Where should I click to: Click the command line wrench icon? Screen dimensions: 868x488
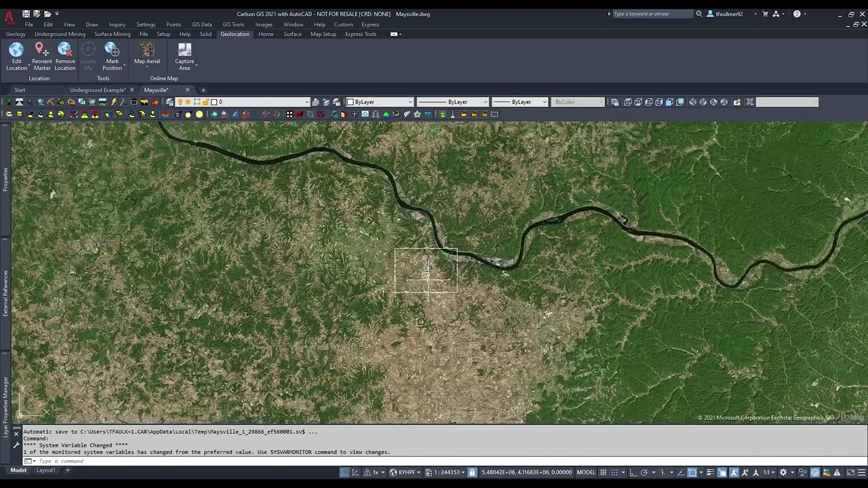coord(16,445)
